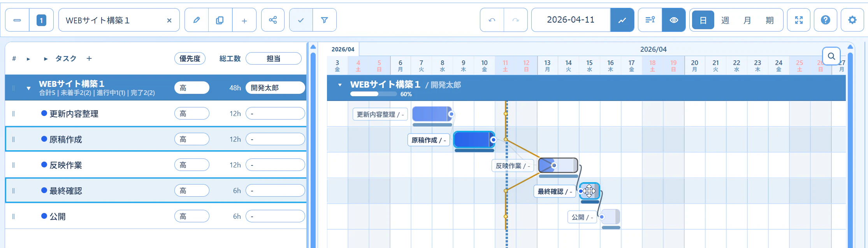868x248 pixels.
Task: Click the plus icon next to タスク
Action: click(x=89, y=58)
